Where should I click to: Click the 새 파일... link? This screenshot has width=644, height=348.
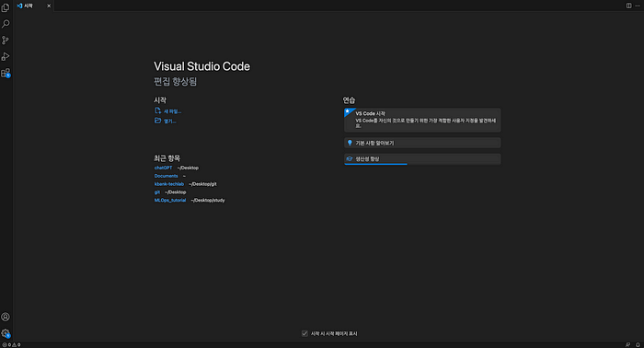(173, 111)
